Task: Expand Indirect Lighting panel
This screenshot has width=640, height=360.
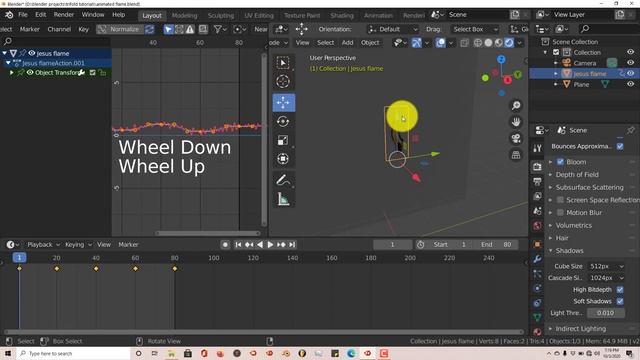Action: 580,329
